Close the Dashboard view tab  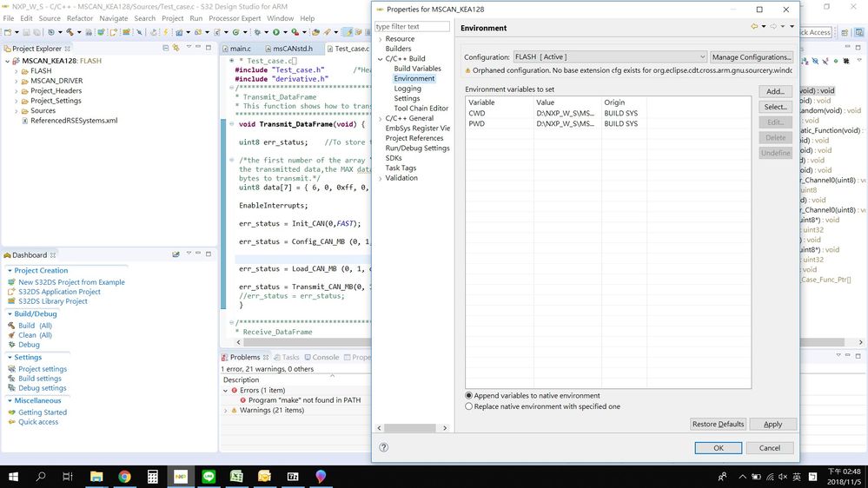pos(53,255)
